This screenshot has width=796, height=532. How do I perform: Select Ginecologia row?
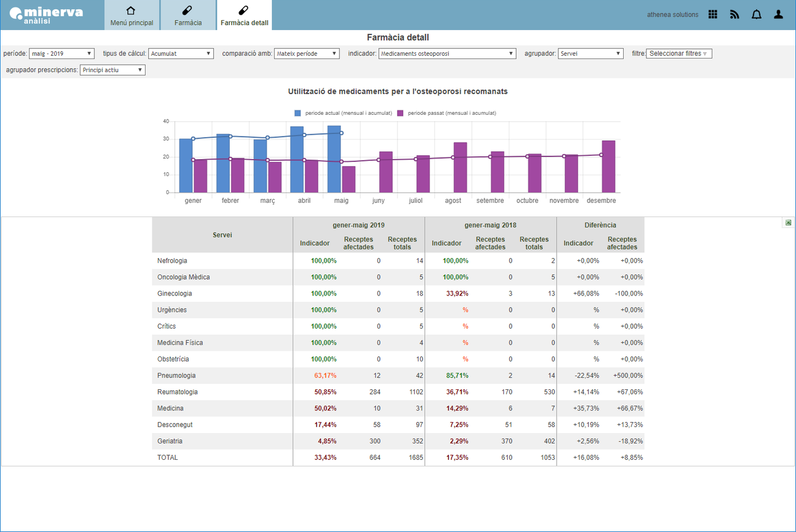398,294
